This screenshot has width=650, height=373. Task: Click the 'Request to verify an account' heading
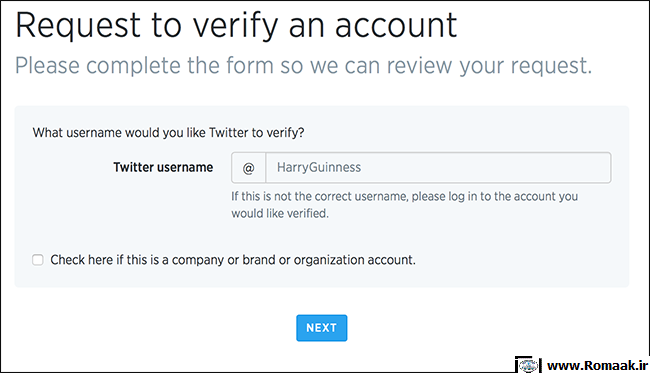[236, 26]
